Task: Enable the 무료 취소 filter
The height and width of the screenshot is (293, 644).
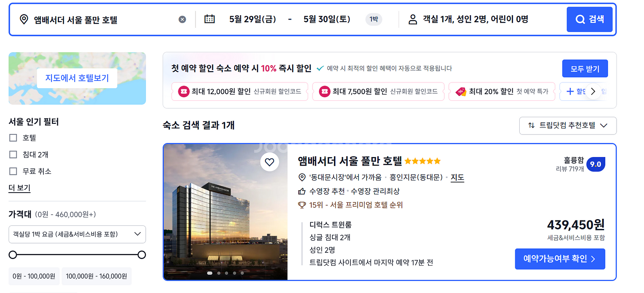Action: click(13, 172)
